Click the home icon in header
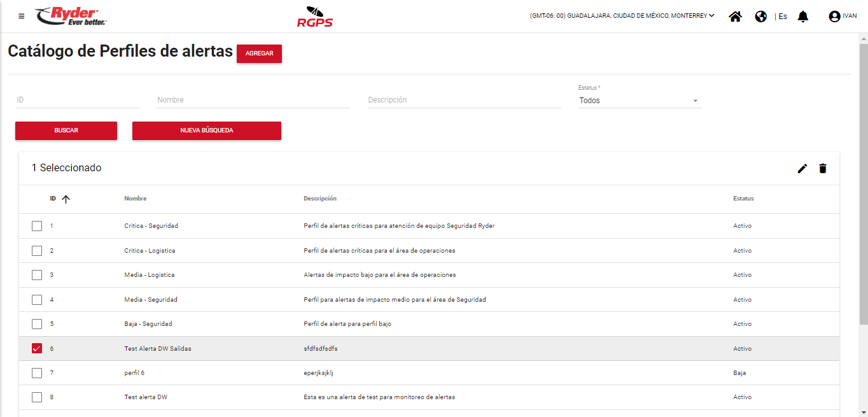Viewport: 868px width, 417px height. [735, 17]
